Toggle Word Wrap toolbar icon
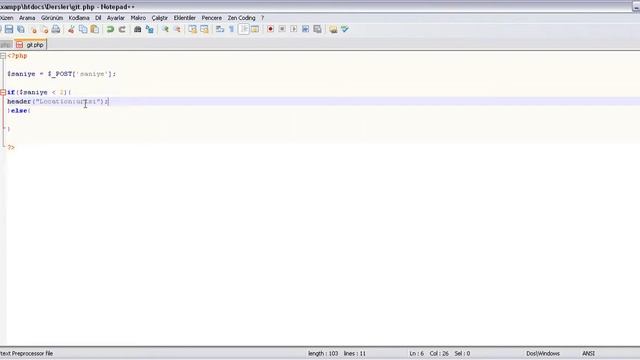Image resolution: width=640 pixels, height=360 pixels. (220, 29)
